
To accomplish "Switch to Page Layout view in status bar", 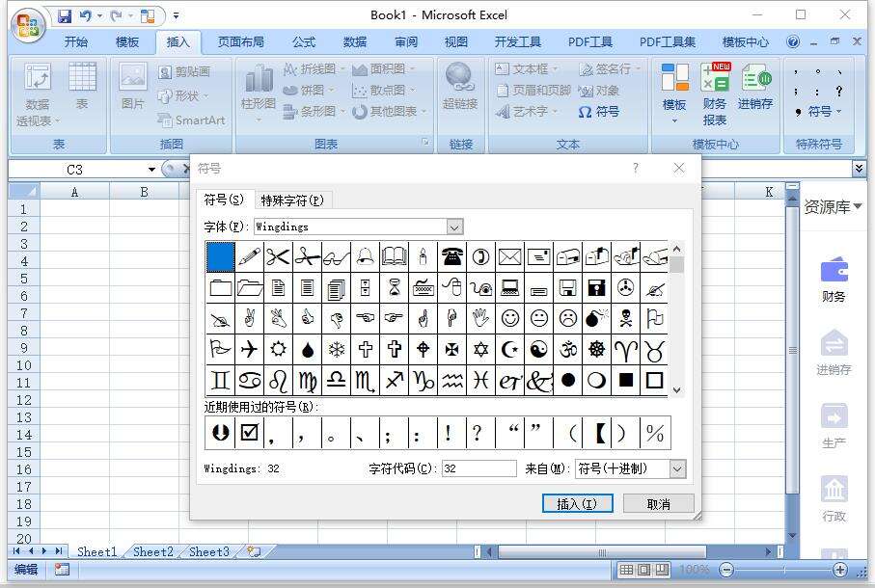I will click(644, 570).
